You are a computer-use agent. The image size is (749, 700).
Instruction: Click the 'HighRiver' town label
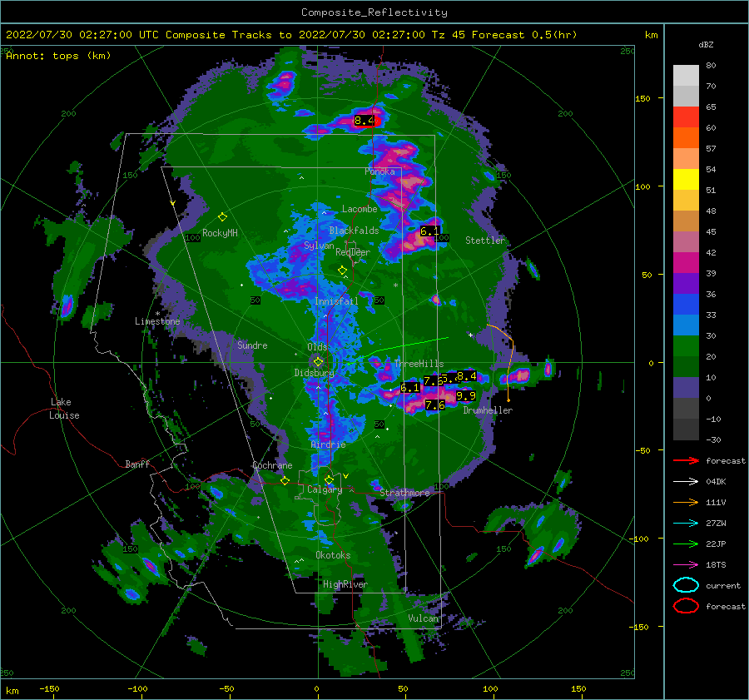click(x=345, y=584)
